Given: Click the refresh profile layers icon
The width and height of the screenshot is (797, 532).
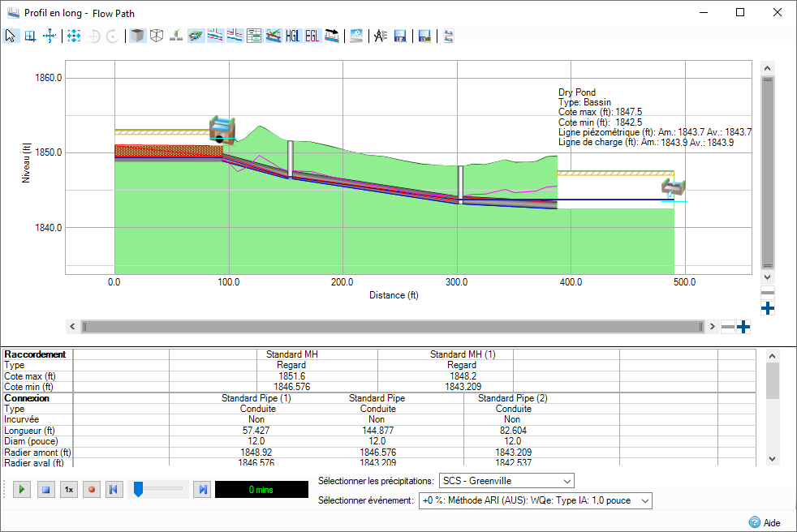Looking at the screenshot, I should [x=449, y=36].
